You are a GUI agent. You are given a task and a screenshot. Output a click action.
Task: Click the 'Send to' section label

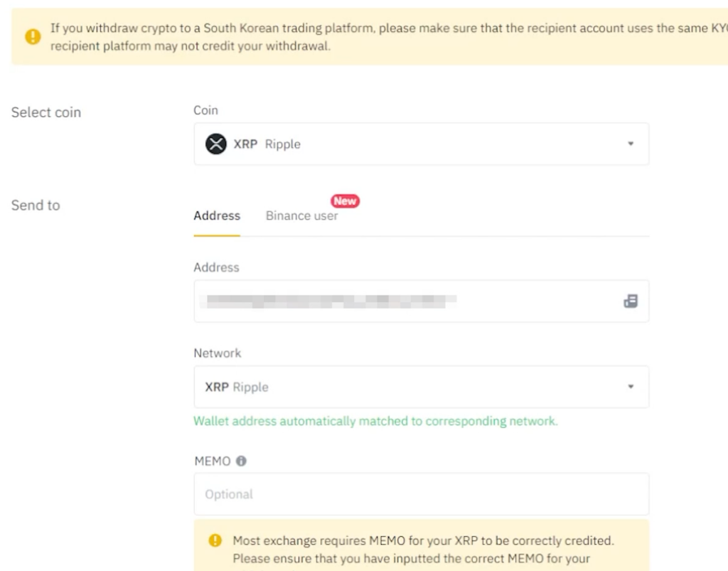[36, 206]
